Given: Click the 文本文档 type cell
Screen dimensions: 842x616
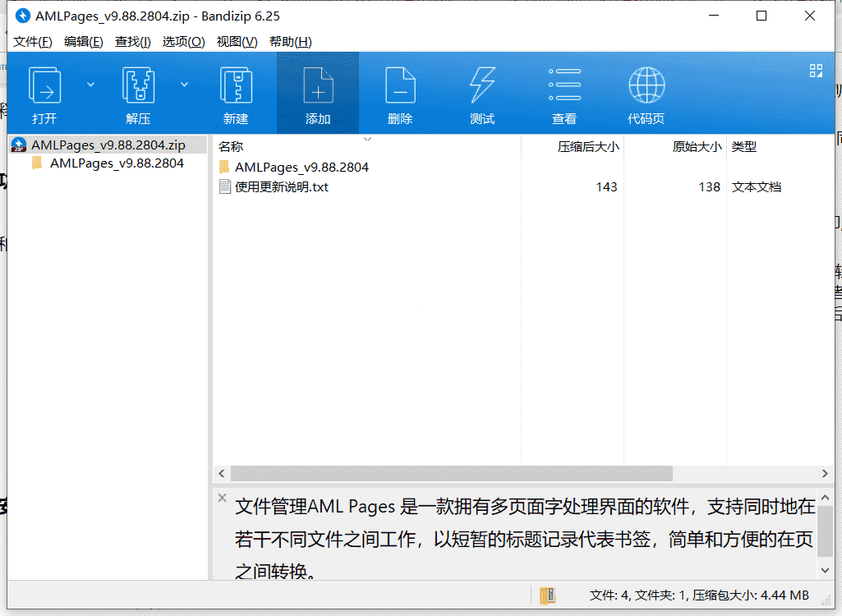Looking at the screenshot, I should (756, 187).
